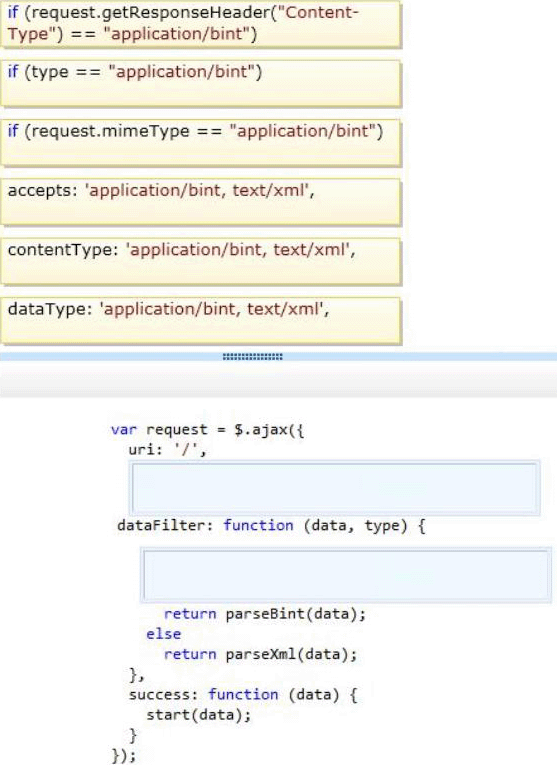557x765 pixels.
Task: Select the request.getResponseHeader Content-Type snippet
Action: click(x=201, y=24)
